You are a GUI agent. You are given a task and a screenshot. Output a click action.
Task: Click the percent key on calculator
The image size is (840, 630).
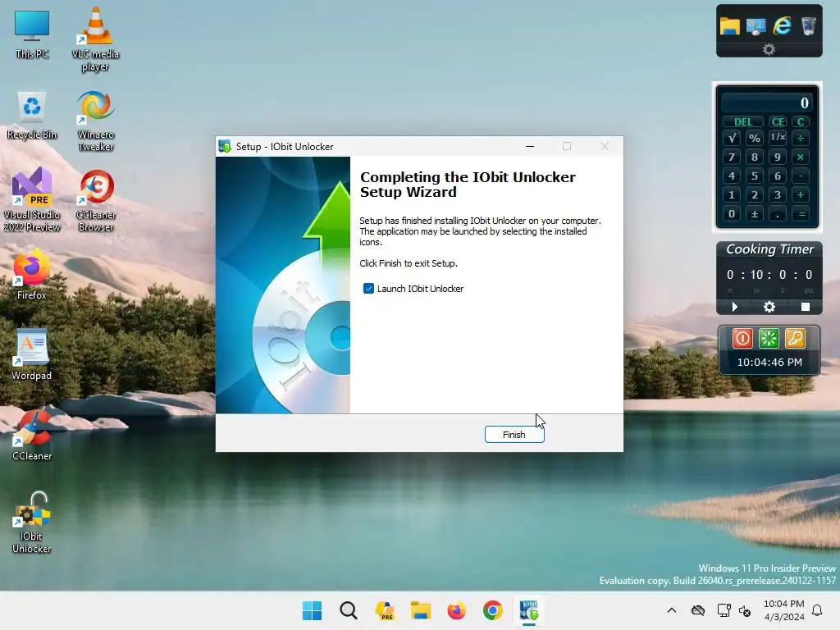pos(755,138)
